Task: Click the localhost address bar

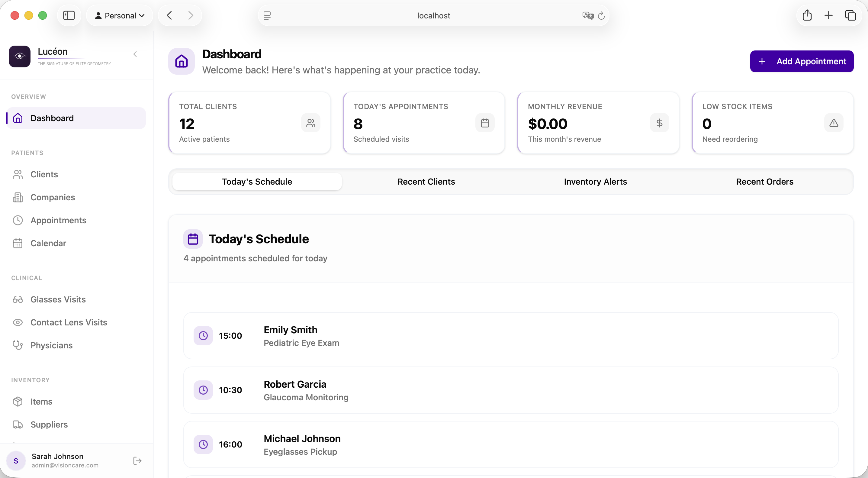Action: pyautogui.click(x=433, y=15)
